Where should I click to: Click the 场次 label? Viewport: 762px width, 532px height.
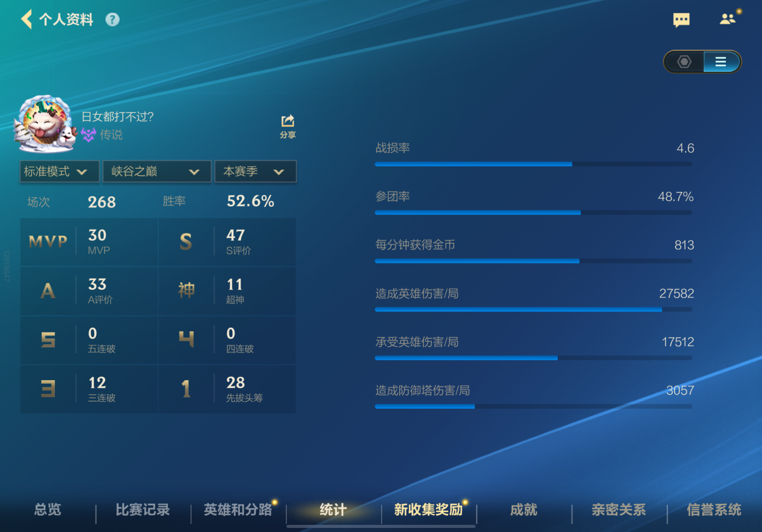point(38,202)
